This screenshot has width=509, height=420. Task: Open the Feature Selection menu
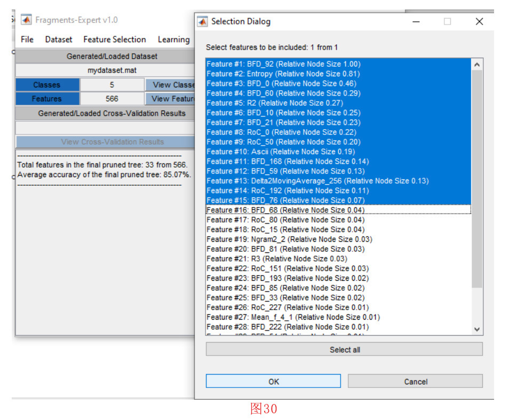[114, 39]
